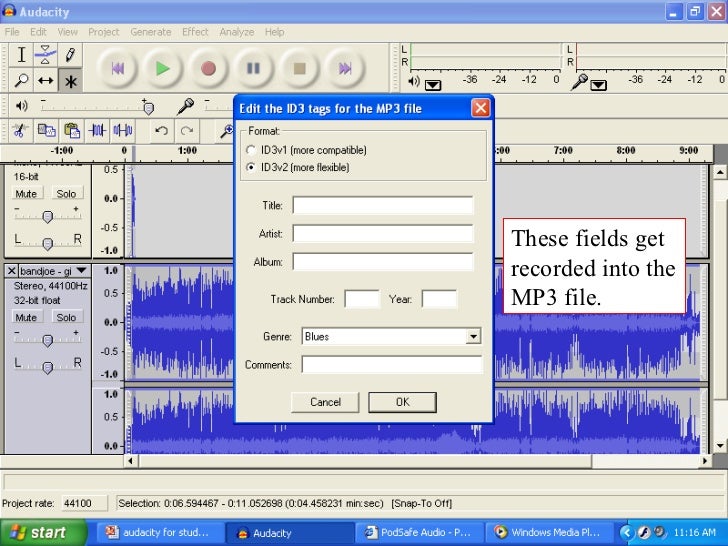The height and width of the screenshot is (546, 728).
Task: Open the bandjoe track name dropdown menu
Action: (82, 270)
